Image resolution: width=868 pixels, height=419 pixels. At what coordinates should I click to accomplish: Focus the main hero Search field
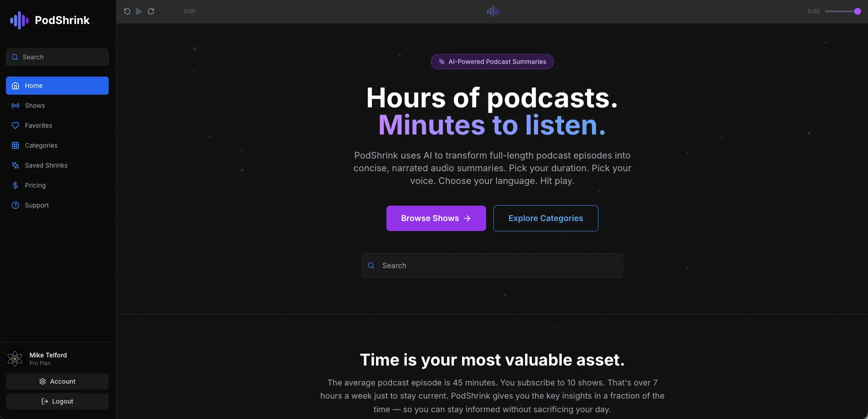492,265
